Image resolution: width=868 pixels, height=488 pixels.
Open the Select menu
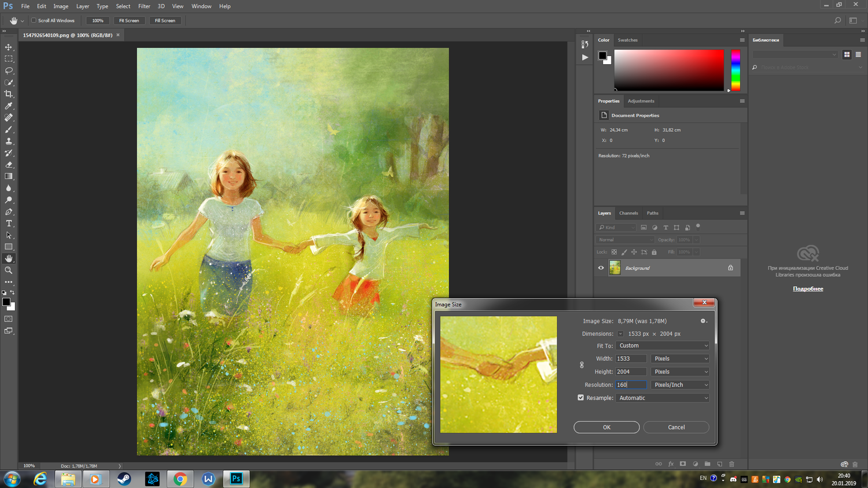pos(123,6)
